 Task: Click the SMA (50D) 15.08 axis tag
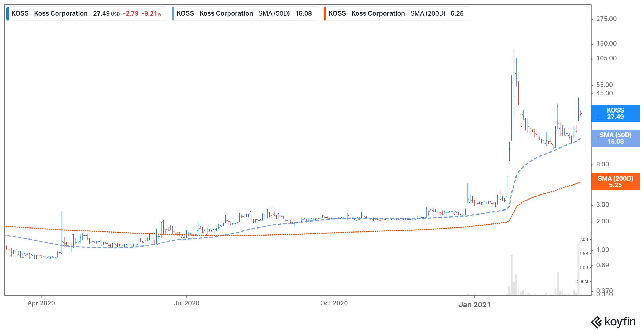[615, 138]
